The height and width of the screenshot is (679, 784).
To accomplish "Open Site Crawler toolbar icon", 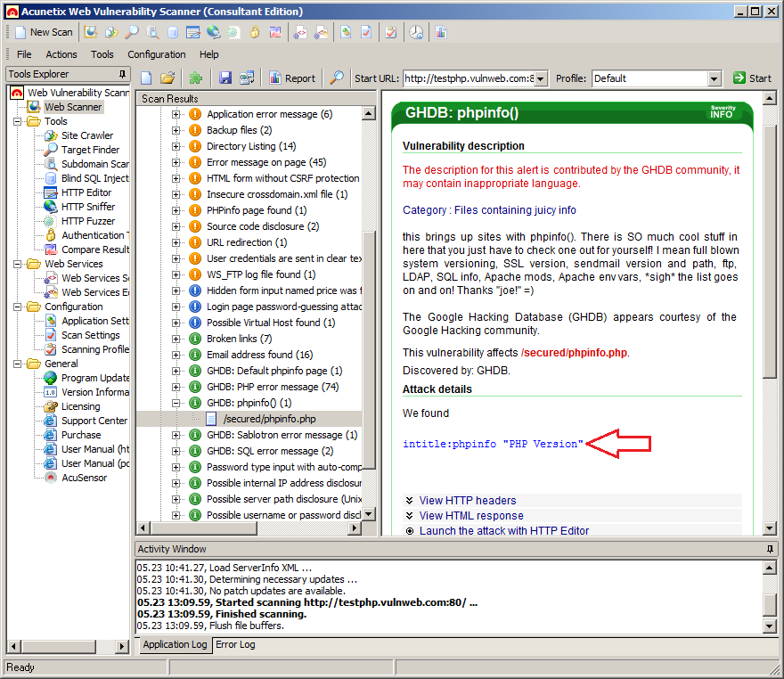I will 111,32.
